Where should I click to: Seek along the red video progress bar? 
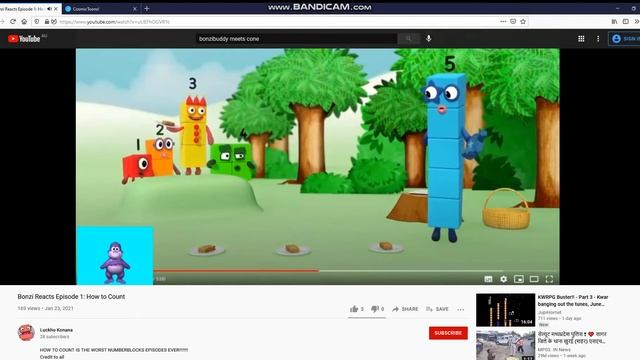[236, 270]
